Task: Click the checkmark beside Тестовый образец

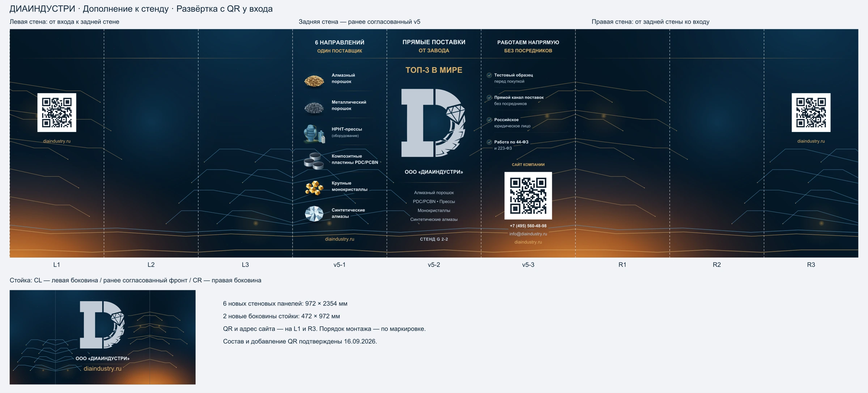Action: point(489,75)
